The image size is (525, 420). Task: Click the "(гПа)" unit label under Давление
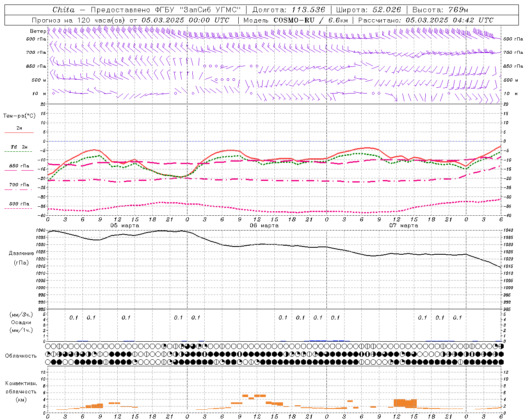[x=21, y=262]
